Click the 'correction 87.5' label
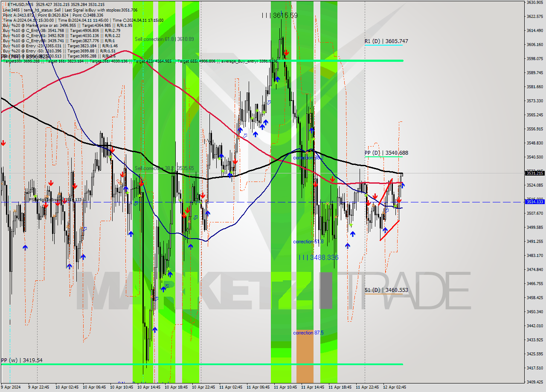Viewport: 546px width, 392px height. click(x=308, y=333)
